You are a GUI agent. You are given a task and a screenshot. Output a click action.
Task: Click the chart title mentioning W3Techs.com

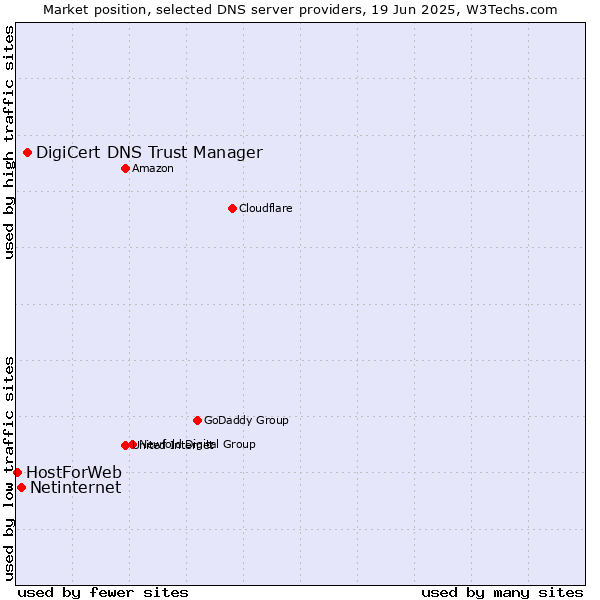[x=300, y=10]
